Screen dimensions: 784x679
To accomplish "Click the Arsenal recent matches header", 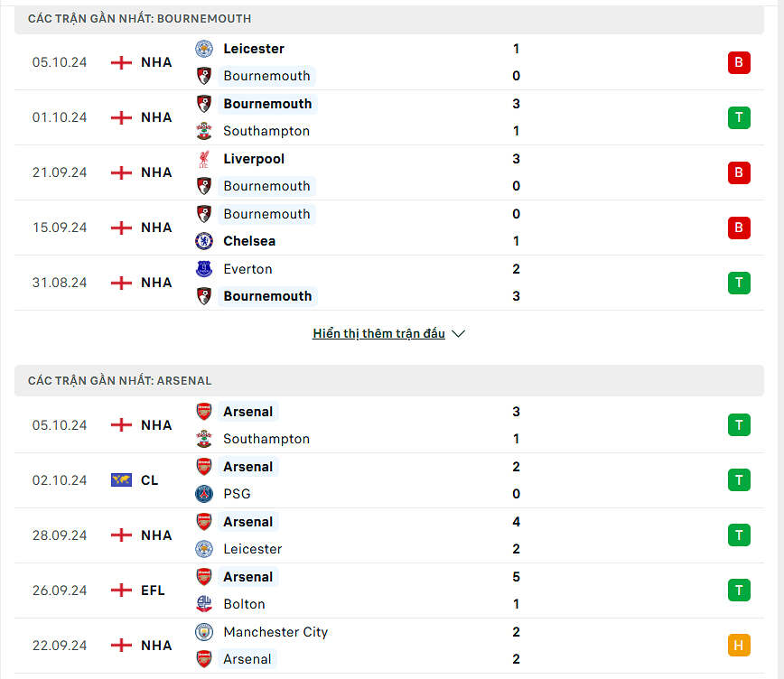I will (x=119, y=381).
